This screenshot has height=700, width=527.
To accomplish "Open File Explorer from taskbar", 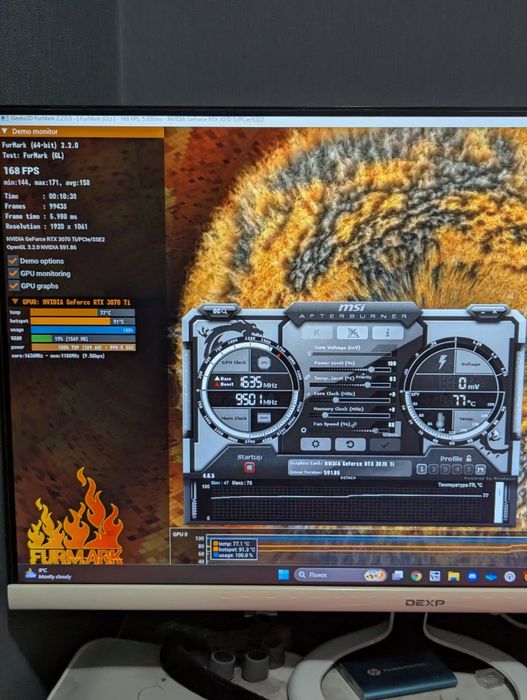I will pos(454,576).
